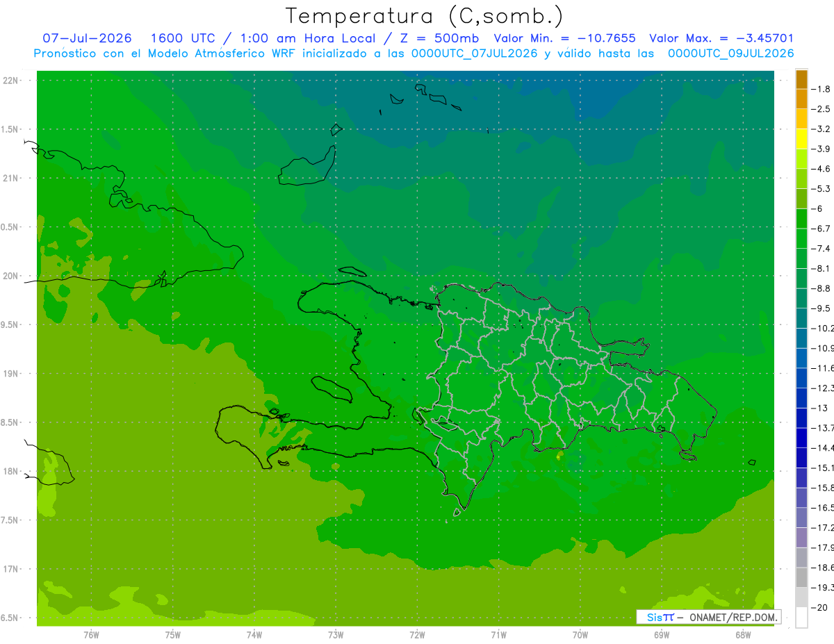
Task: Click the '-20' colorbar label
Action: point(819,608)
